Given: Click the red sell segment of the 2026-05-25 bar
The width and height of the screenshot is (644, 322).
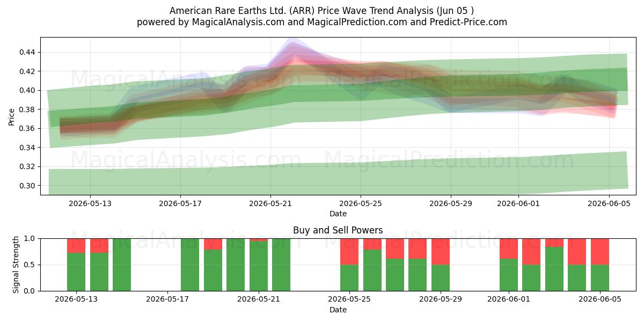Looking at the screenshot, I should click(x=349, y=251).
